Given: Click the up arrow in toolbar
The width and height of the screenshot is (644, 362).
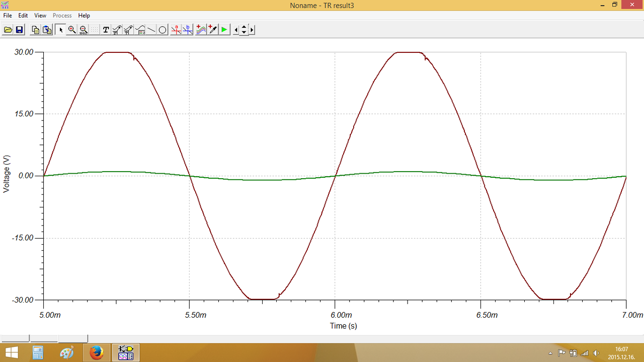Looking at the screenshot, I should click(244, 27).
